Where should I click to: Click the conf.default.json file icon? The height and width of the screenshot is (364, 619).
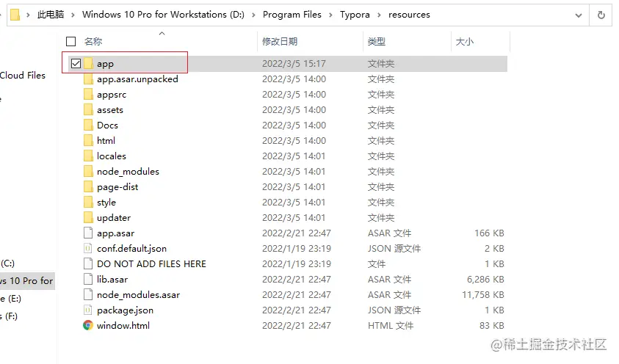point(88,248)
